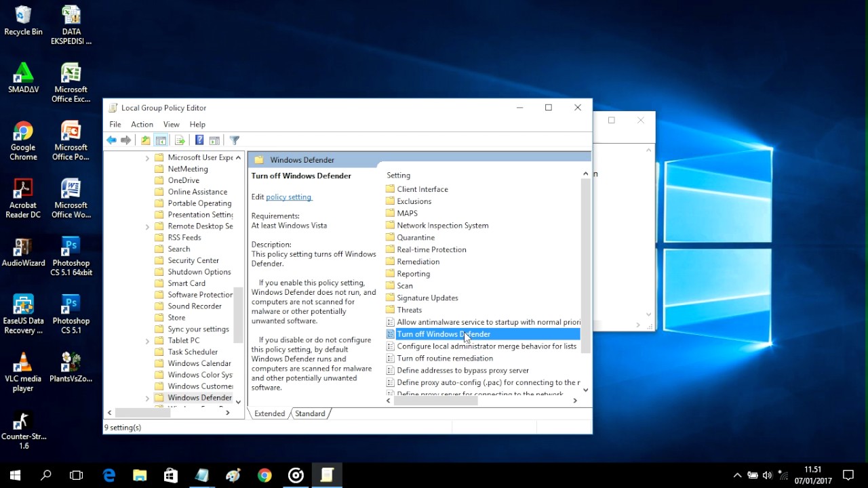868x488 pixels.
Task: Click the Forward arrow toolbar icon
Action: [125, 140]
